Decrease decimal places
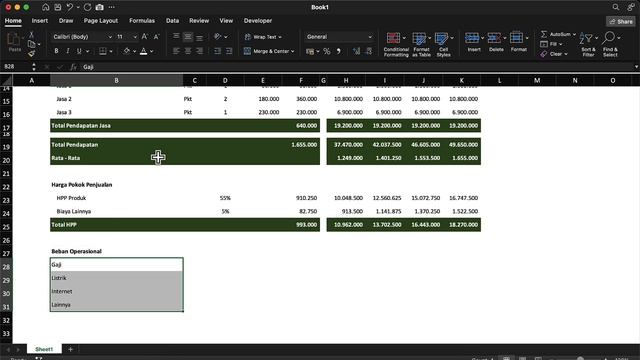The image size is (640, 360). tap(369, 51)
